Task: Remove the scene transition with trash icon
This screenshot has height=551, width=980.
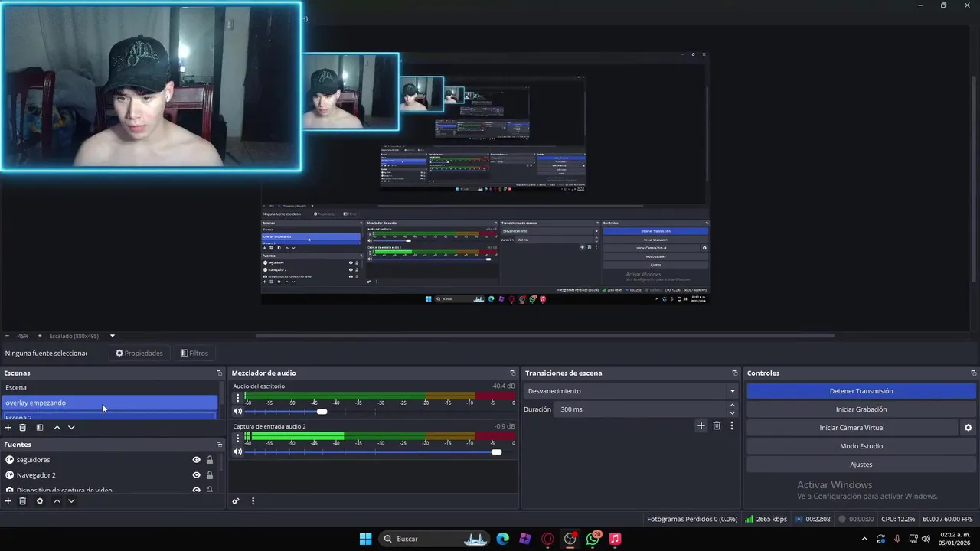Action: click(717, 425)
